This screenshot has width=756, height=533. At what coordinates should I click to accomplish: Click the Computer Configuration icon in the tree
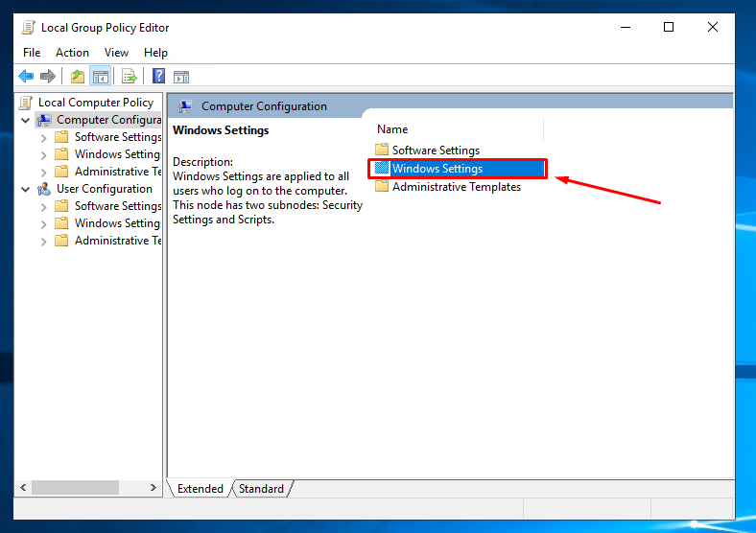[44, 120]
